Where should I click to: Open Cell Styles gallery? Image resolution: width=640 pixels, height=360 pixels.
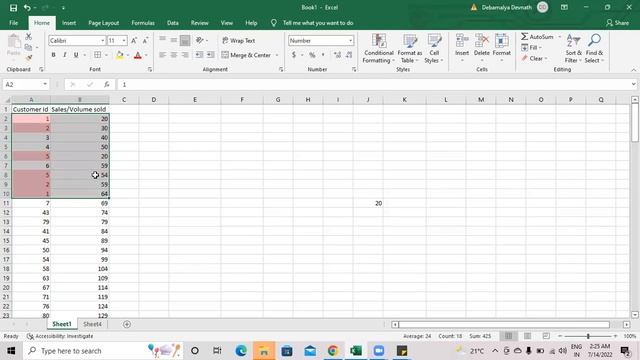[x=434, y=49]
